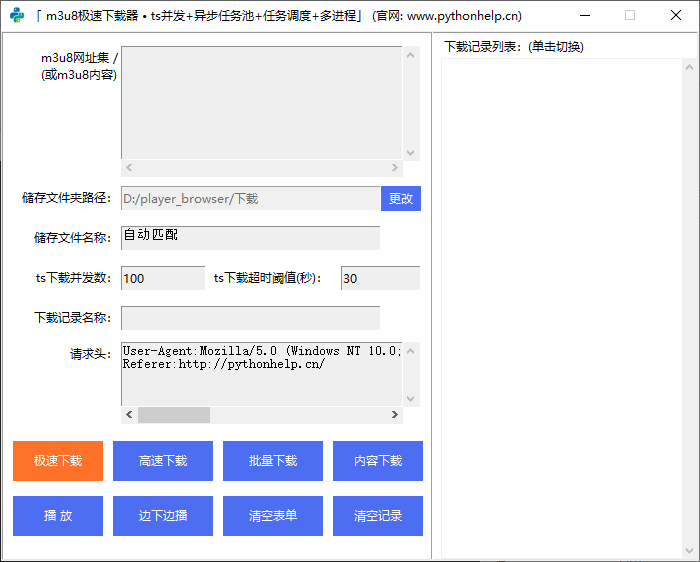Click down arrow of m3u8 box scrollbar

point(411,152)
